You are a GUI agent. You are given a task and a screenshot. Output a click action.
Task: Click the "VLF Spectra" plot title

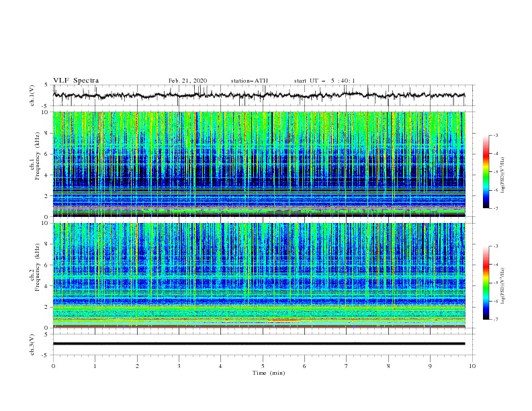point(76,81)
